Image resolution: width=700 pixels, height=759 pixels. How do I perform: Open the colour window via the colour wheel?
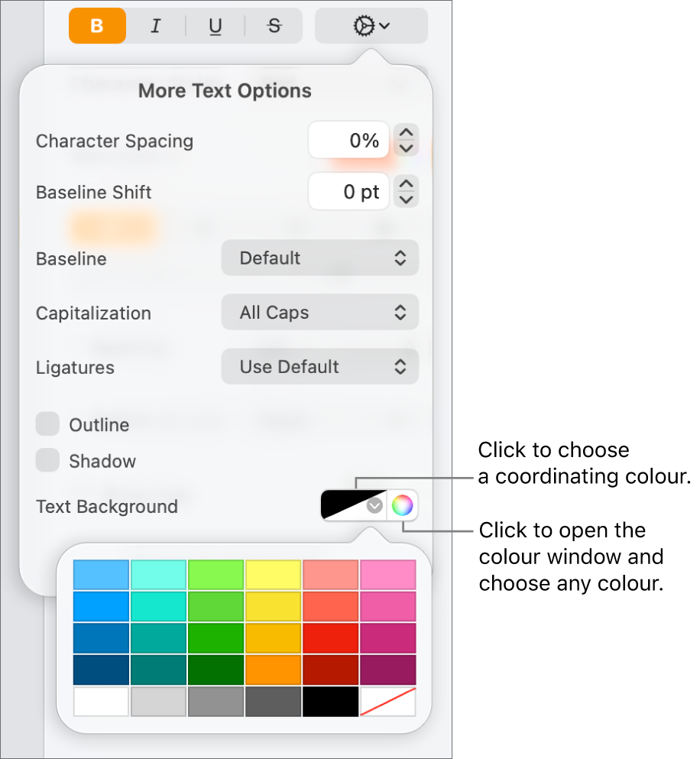(x=402, y=505)
